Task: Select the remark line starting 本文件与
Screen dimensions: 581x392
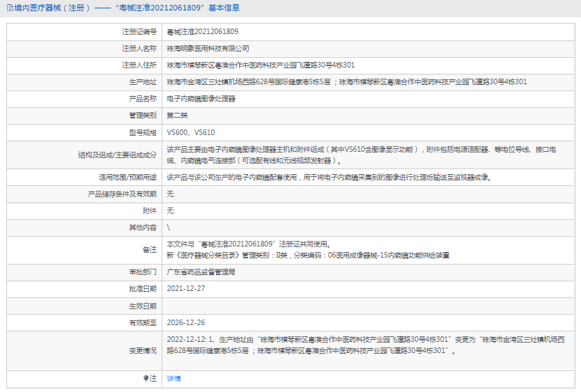Action: tap(249, 244)
